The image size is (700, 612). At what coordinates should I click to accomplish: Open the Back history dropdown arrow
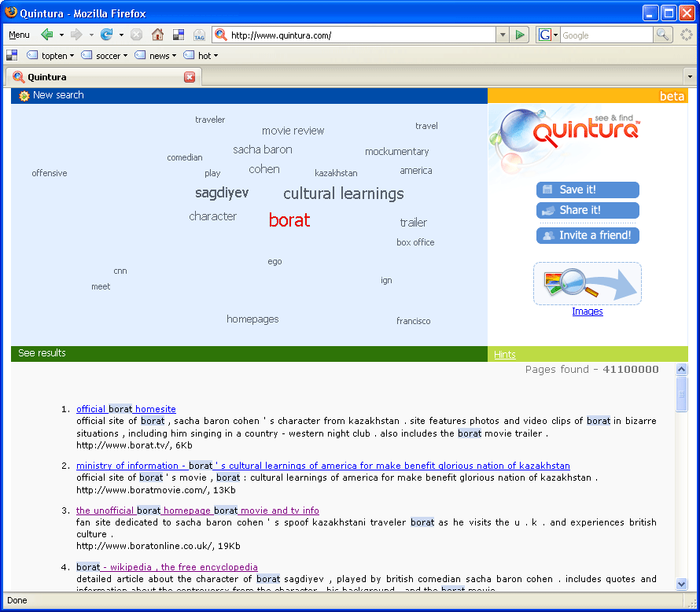[61, 35]
